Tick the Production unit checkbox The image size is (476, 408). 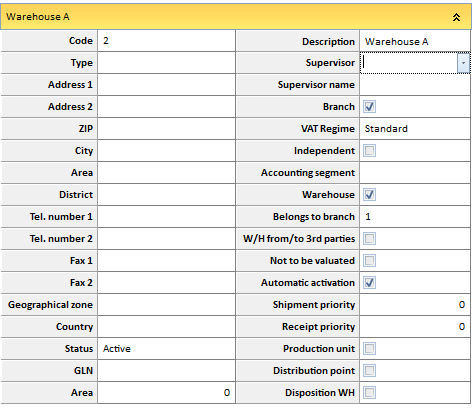click(369, 349)
